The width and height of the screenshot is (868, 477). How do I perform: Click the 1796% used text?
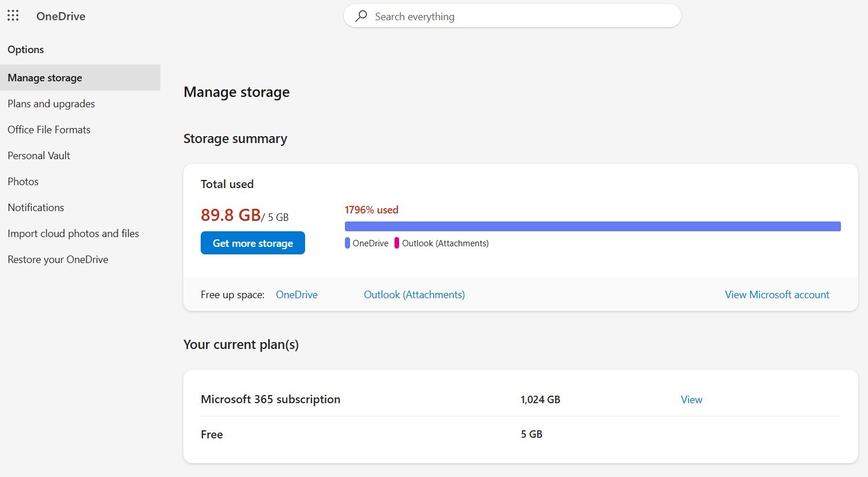coord(371,210)
